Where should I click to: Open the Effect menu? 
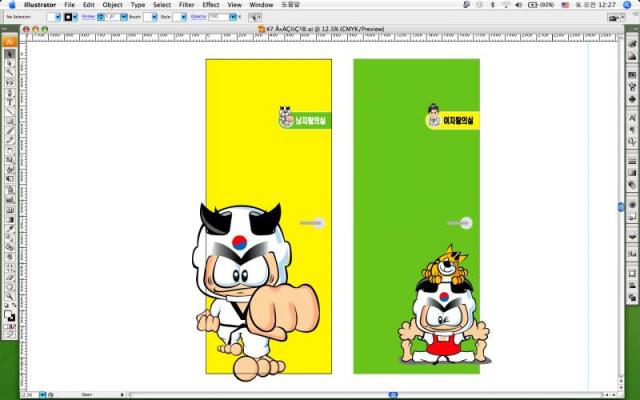[211, 5]
